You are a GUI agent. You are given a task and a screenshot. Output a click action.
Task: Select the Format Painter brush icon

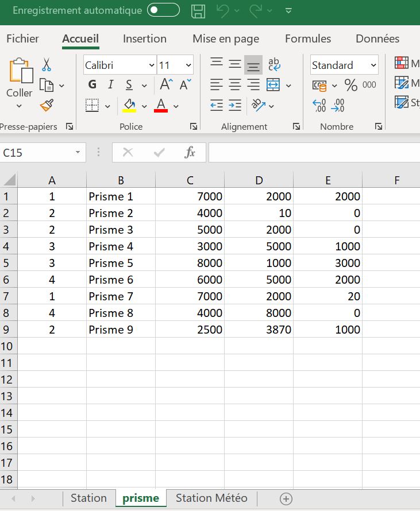pos(47,106)
